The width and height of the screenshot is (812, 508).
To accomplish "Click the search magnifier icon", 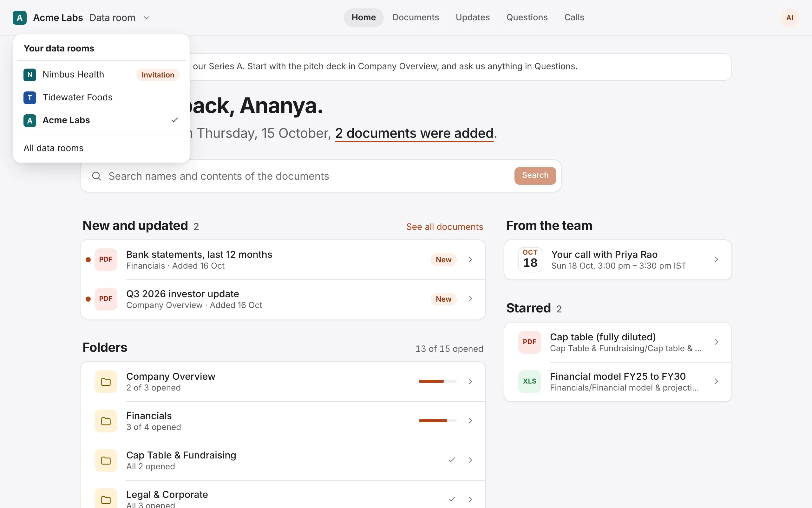I will 97,176.
